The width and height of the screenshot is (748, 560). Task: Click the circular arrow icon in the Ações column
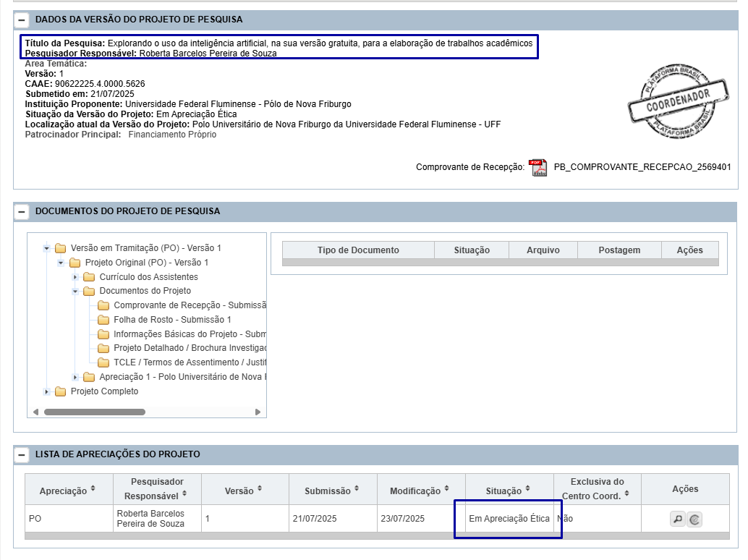point(694,519)
